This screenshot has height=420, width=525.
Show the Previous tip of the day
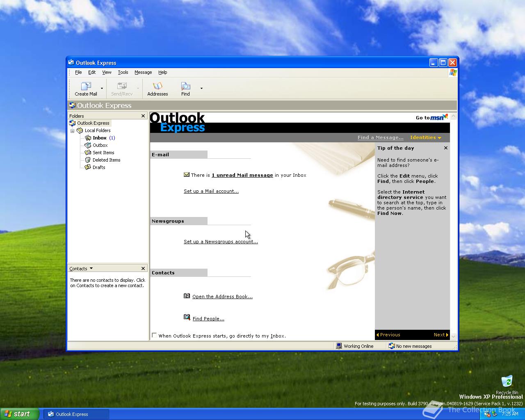(x=388, y=335)
